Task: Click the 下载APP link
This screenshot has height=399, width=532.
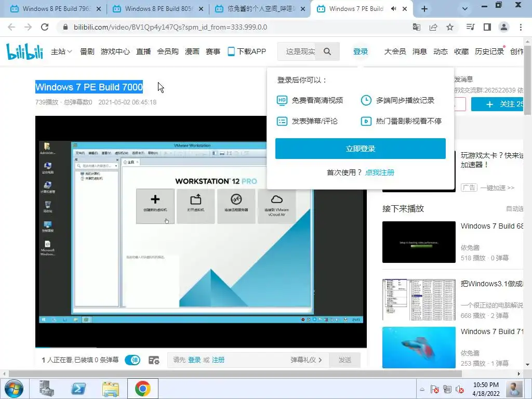Action: point(247,51)
